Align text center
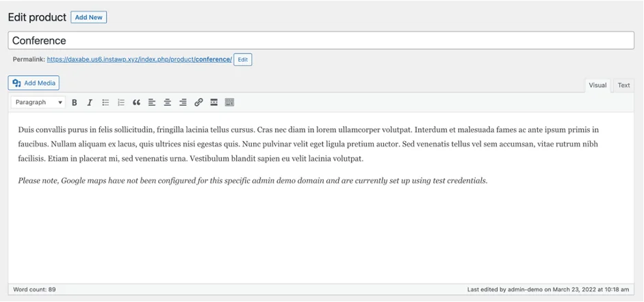The height and width of the screenshot is (302, 644). point(167,103)
